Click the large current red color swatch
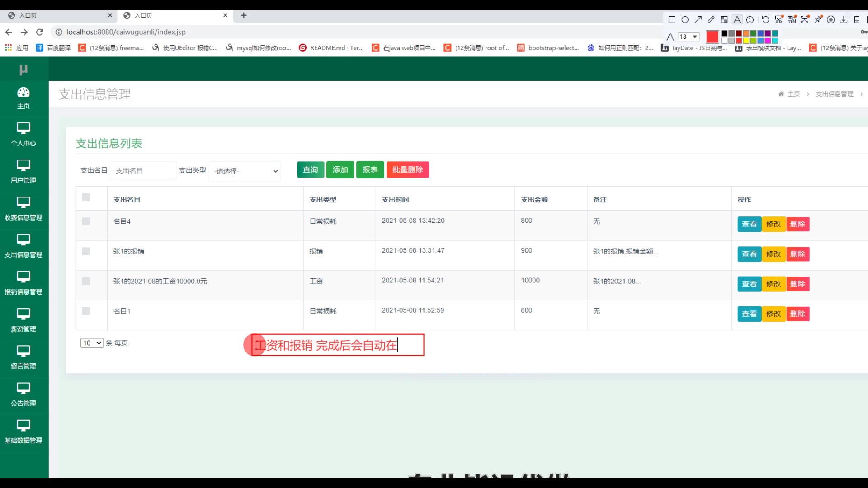The image size is (868, 488). (x=712, y=37)
